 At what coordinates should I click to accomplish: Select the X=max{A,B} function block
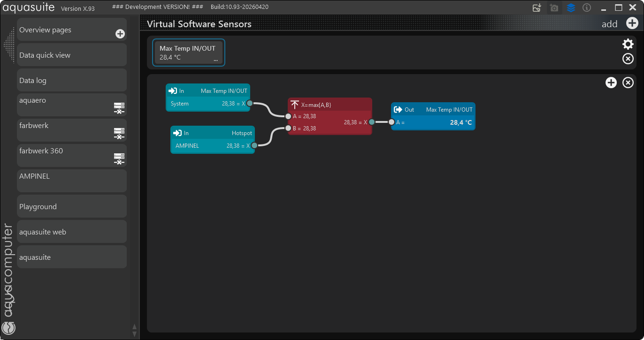tap(330, 116)
